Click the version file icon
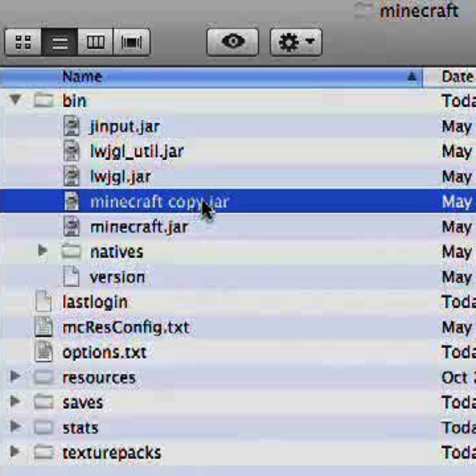This screenshot has width=476, height=476. click(x=71, y=276)
